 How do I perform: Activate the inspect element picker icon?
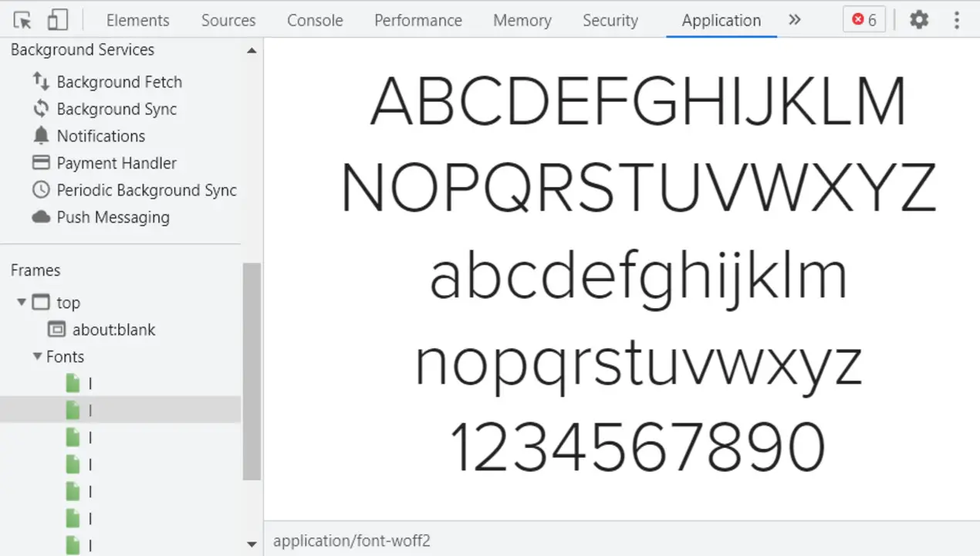23,20
